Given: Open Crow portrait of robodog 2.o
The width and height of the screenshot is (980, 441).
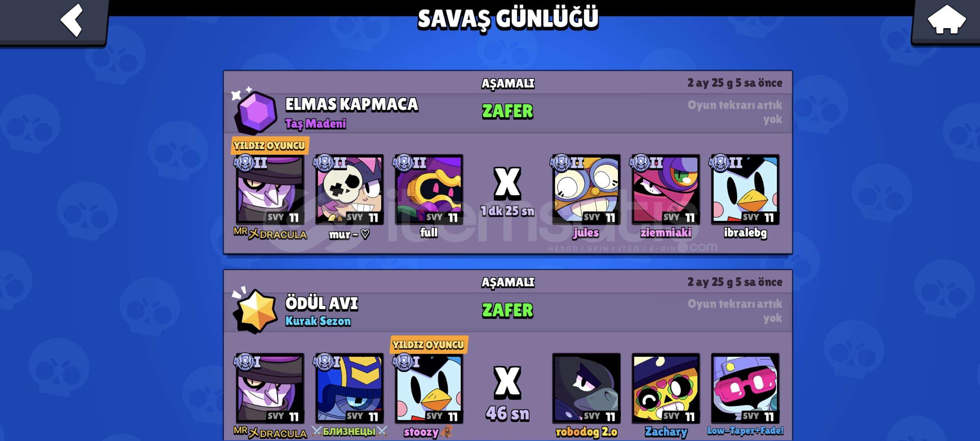Looking at the screenshot, I should (x=586, y=388).
